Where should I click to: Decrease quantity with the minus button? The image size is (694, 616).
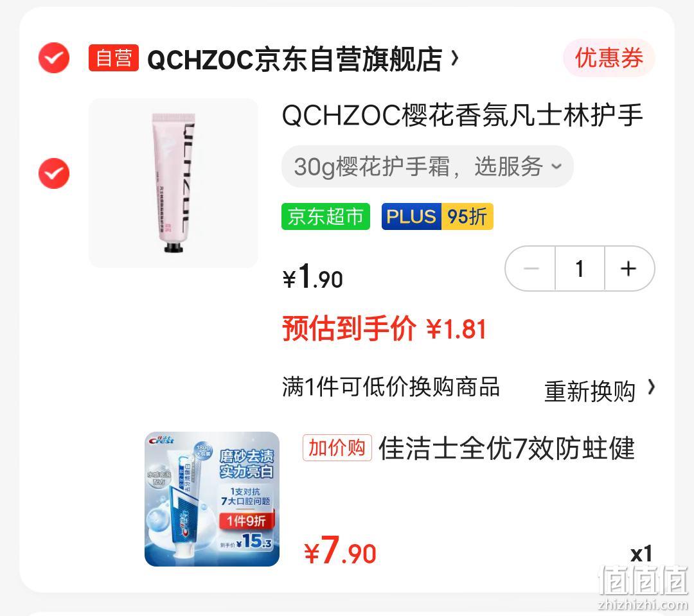click(x=530, y=268)
